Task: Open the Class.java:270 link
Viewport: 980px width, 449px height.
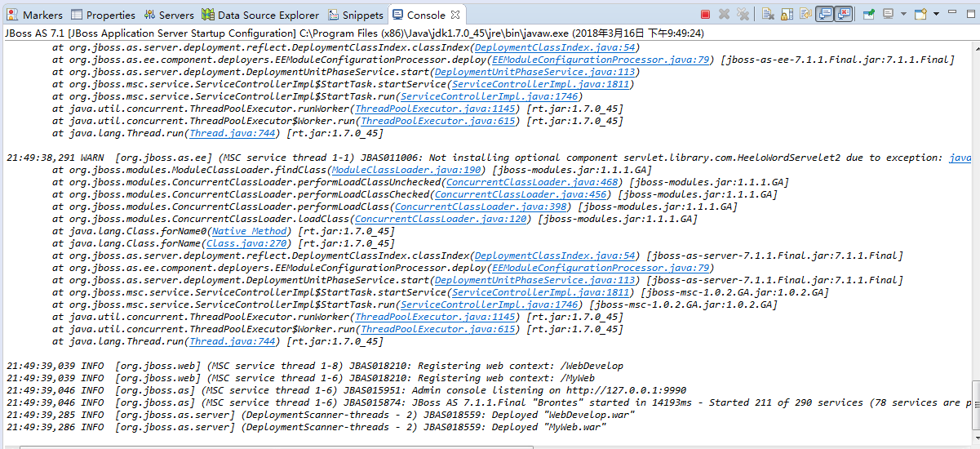Action: click(x=246, y=243)
